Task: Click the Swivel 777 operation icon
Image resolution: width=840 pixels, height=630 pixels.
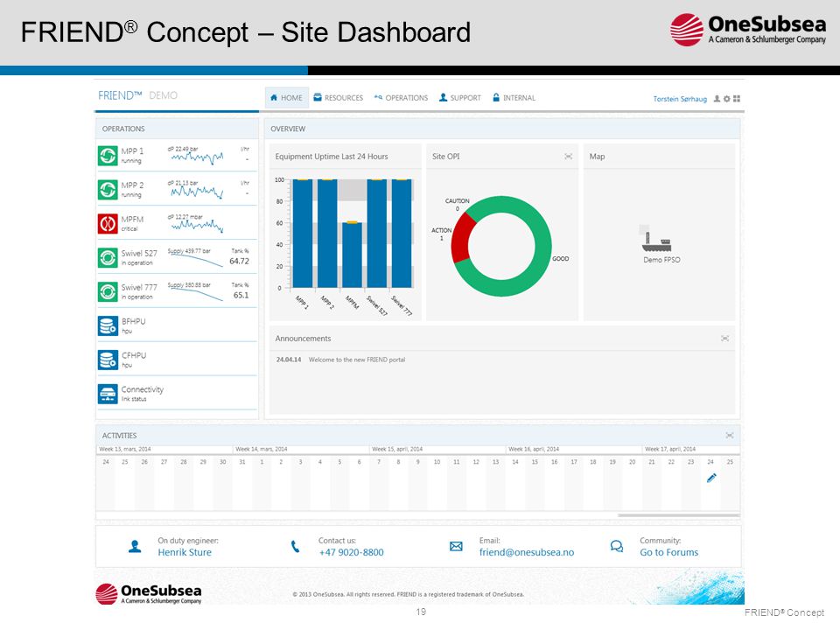Action: pyautogui.click(x=108, y=291)
